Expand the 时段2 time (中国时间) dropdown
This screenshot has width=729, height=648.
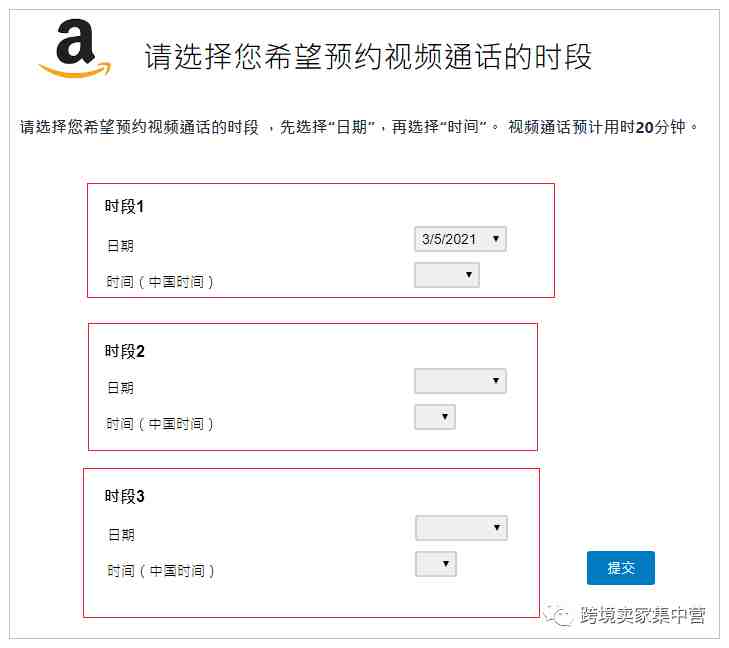click(435, 417)
